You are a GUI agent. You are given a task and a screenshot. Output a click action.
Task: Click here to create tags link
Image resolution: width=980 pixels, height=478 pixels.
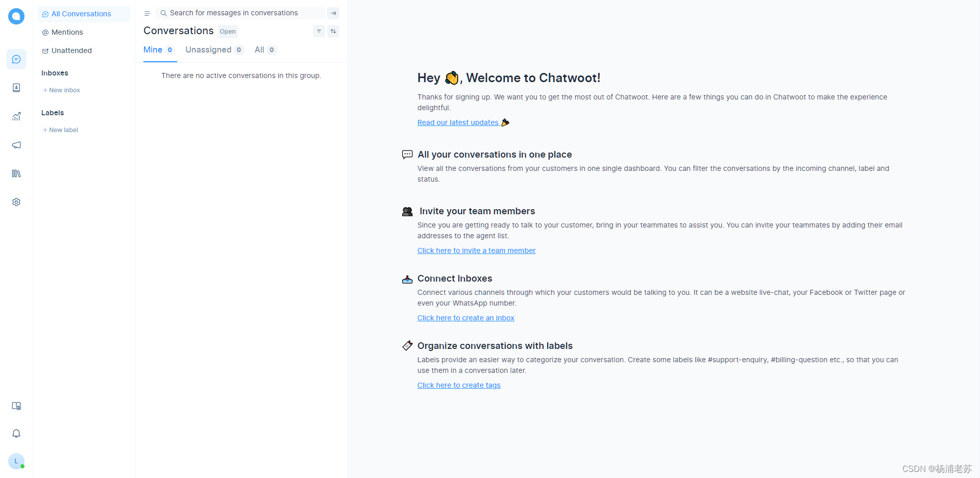pos(459,385)
